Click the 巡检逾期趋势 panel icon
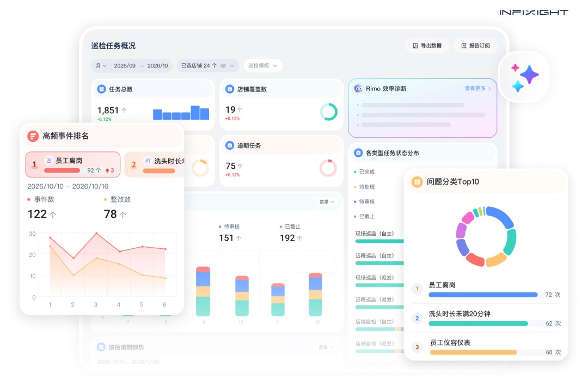588x392 pixels. click(x=101, y=347)
